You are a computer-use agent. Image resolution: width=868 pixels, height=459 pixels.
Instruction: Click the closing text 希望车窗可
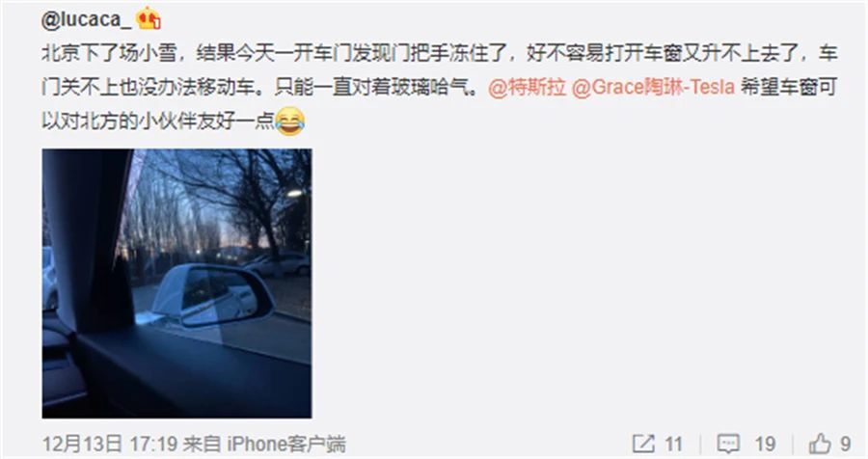[x=788, y=88]
